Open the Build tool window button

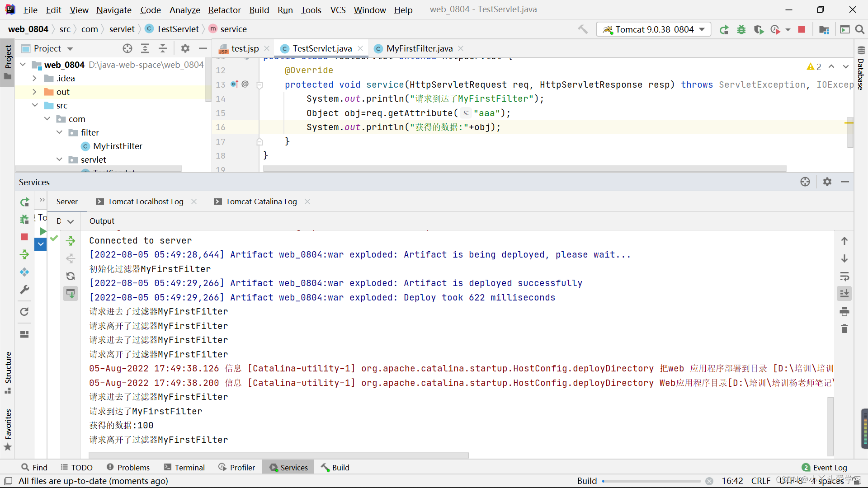(335, 468)
